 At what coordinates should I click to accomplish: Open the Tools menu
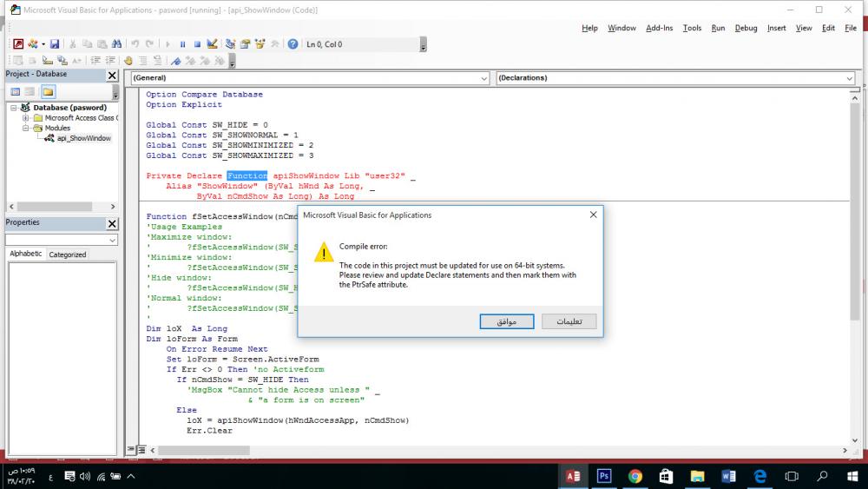click(692, 29)
